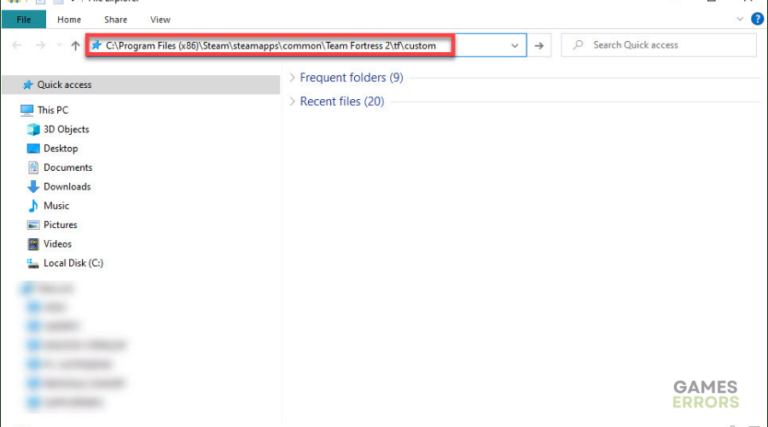Click the Desktop folder icon
Viewport: 768px width, 427px height.
coord(33,148)
